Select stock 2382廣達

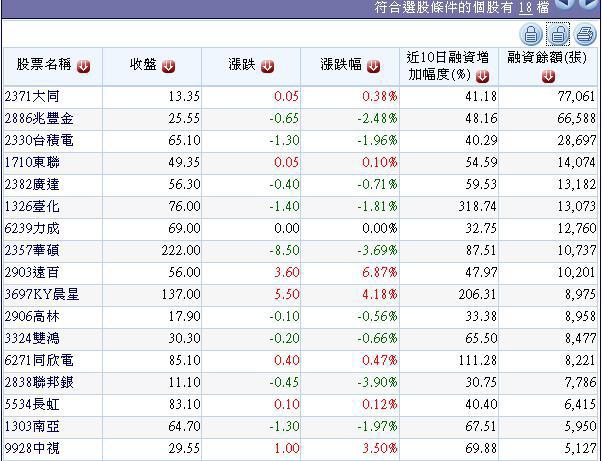point(32,184)
